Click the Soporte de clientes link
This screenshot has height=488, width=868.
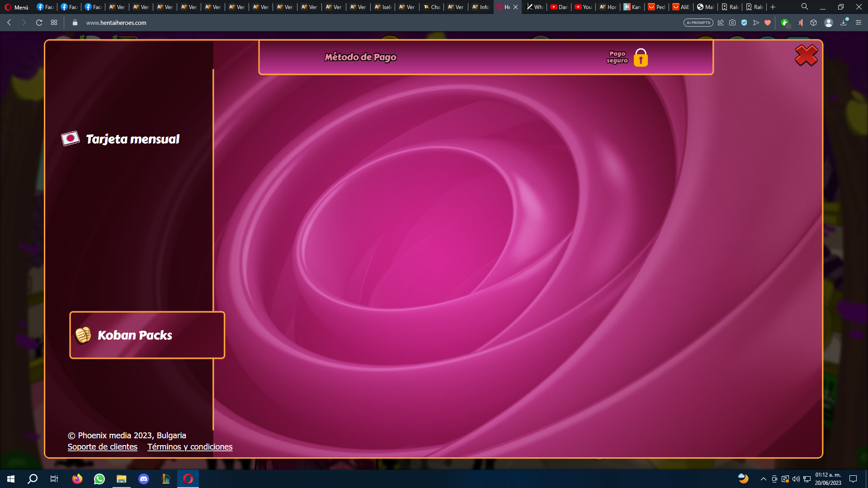[103, 447]
